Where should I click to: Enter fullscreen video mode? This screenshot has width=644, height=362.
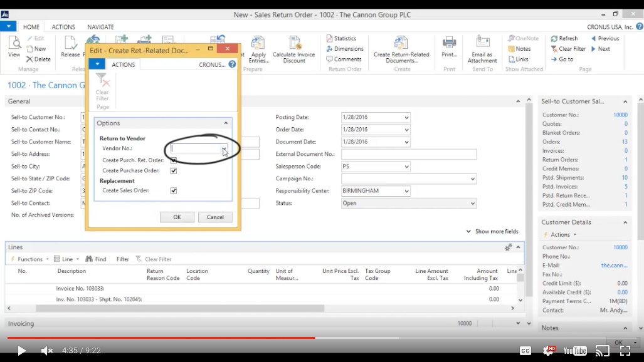pos(625,351)
